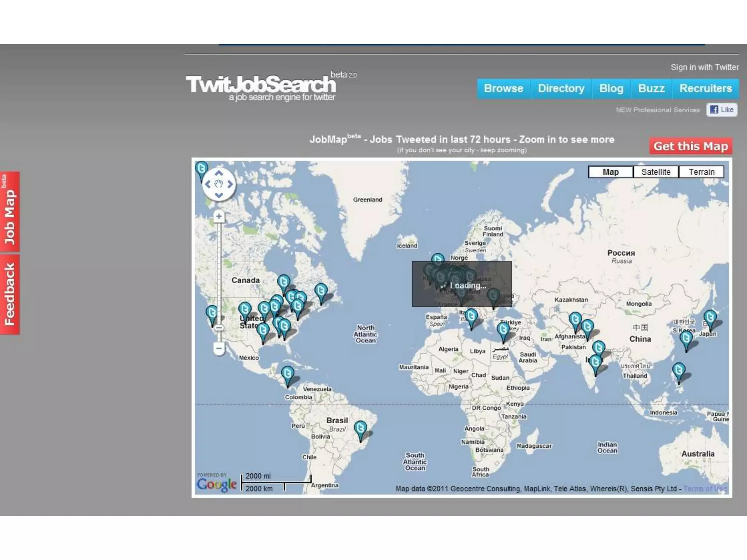Zoom in with the plus button

tap(219, 217)
